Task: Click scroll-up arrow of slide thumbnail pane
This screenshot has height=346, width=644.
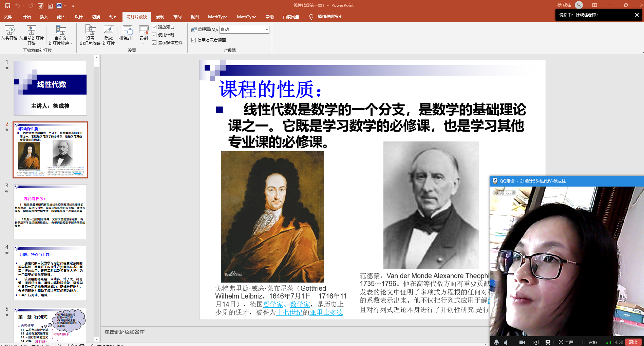Action: (x=96, y=58)
